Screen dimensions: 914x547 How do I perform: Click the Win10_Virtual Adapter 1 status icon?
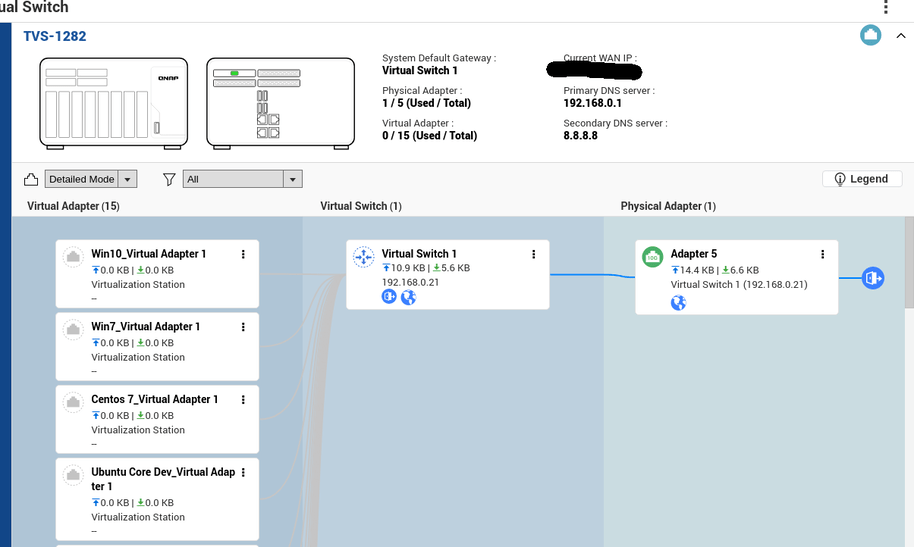pyautogui.click(x=73, y=257)
